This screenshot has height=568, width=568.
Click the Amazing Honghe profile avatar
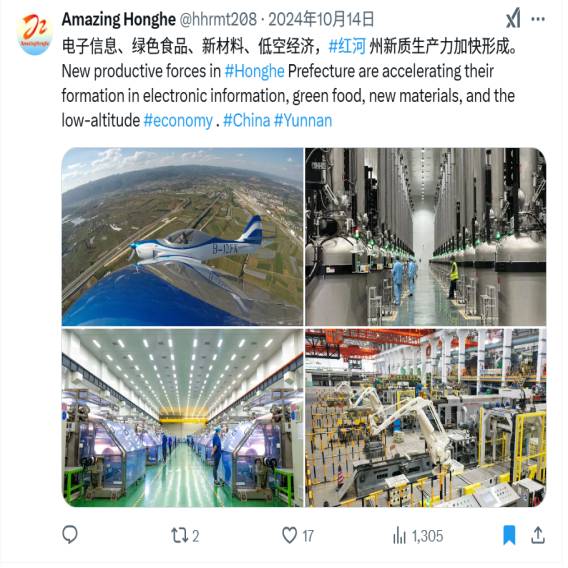(x=34, y=35)
